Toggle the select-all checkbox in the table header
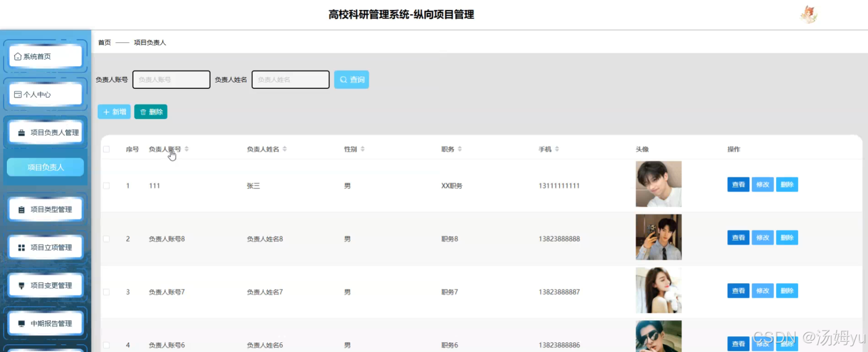 point(107,149)
